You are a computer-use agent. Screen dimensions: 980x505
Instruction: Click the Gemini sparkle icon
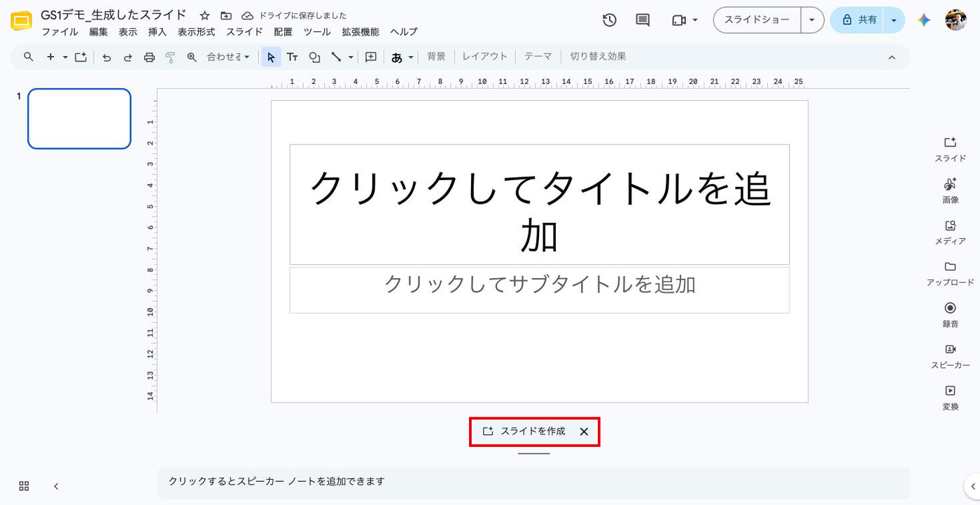tap(924, 20)
